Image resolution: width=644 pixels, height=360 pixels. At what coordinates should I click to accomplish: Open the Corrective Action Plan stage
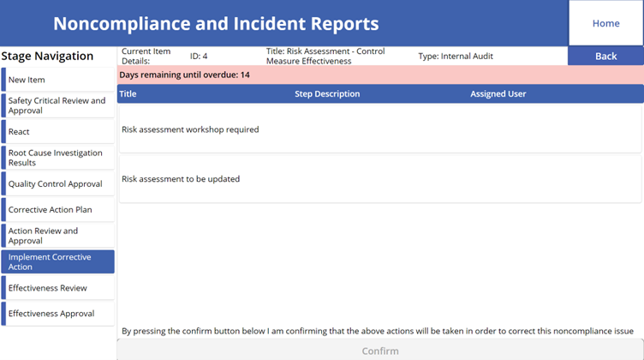tap(58, 210)
